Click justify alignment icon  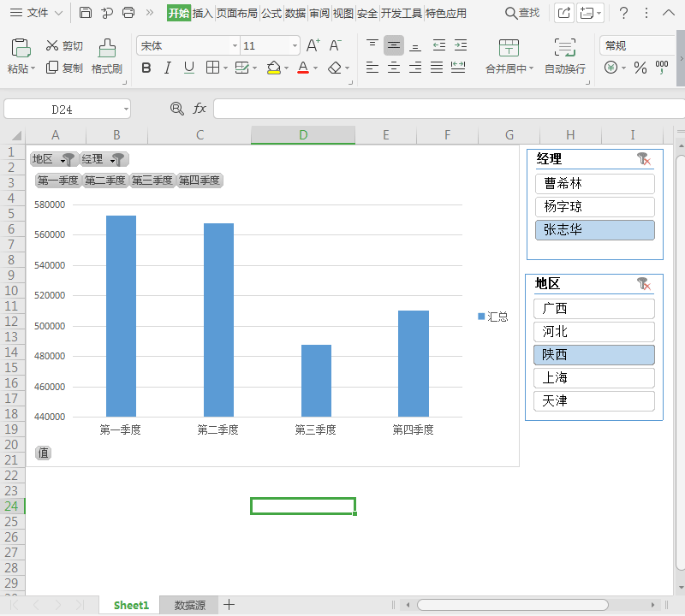[x=437, y=68]
